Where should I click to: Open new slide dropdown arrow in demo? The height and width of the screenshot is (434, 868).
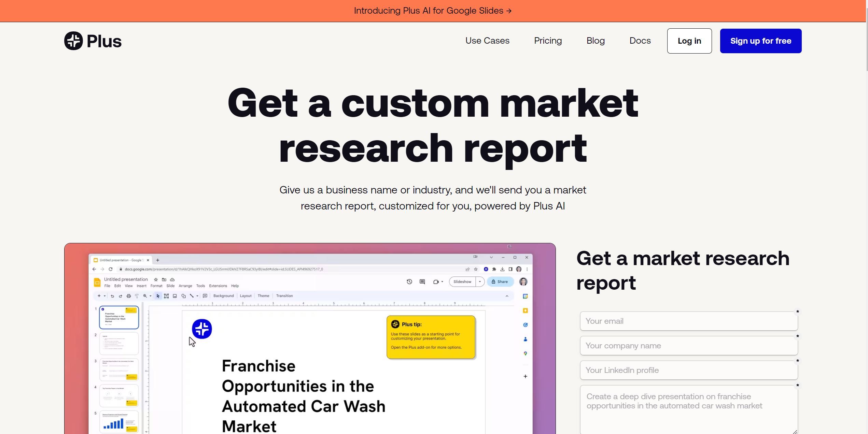pos(104,296)
